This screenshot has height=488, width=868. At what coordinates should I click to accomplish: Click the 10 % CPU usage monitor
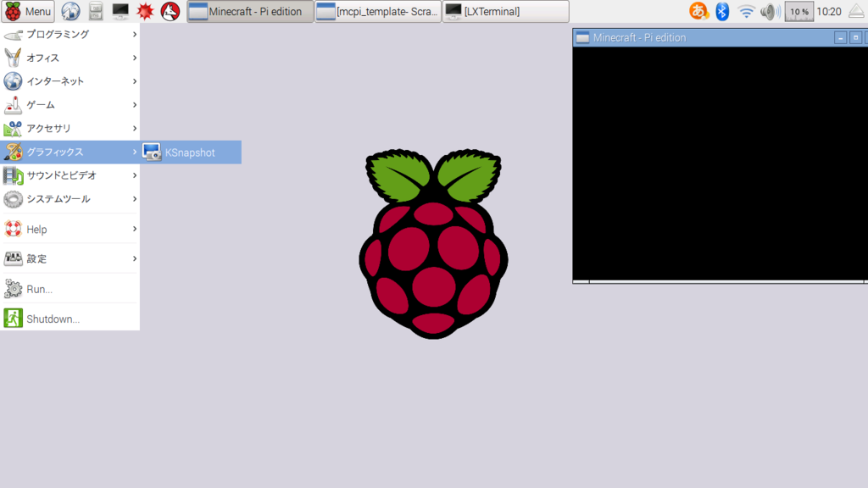[x=798, y=11]
